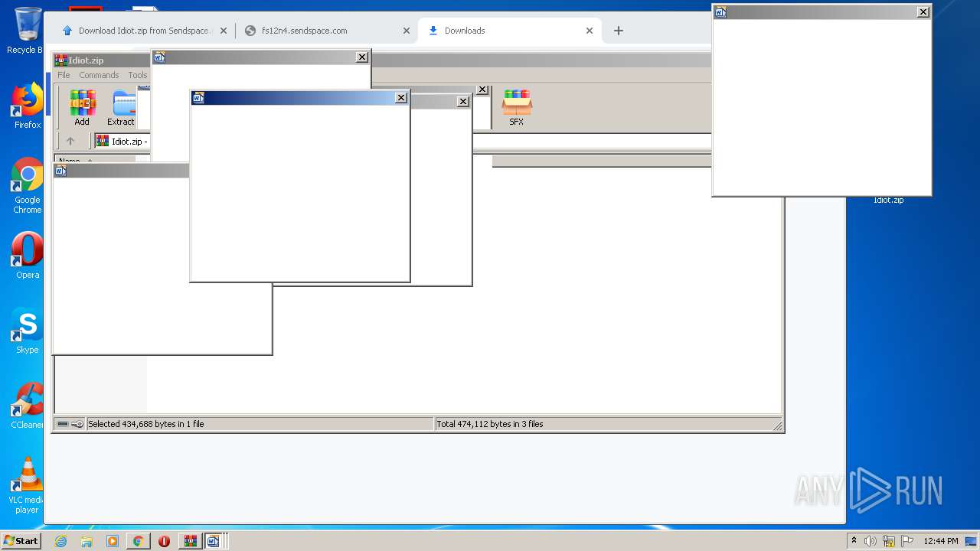
Task: Open the Google Chrome desktop shortcut
Action: click(x=28, y=185)
